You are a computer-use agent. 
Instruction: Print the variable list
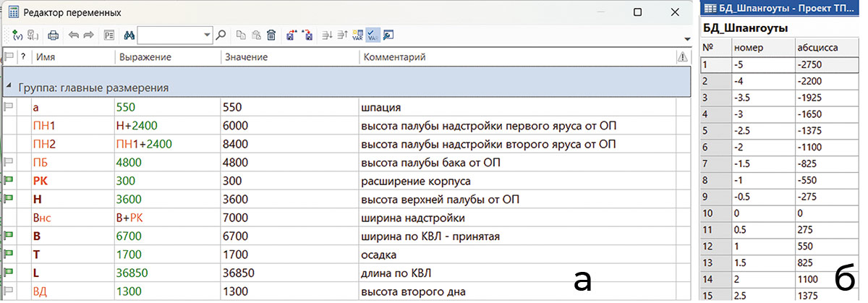(x=54, y=35)
